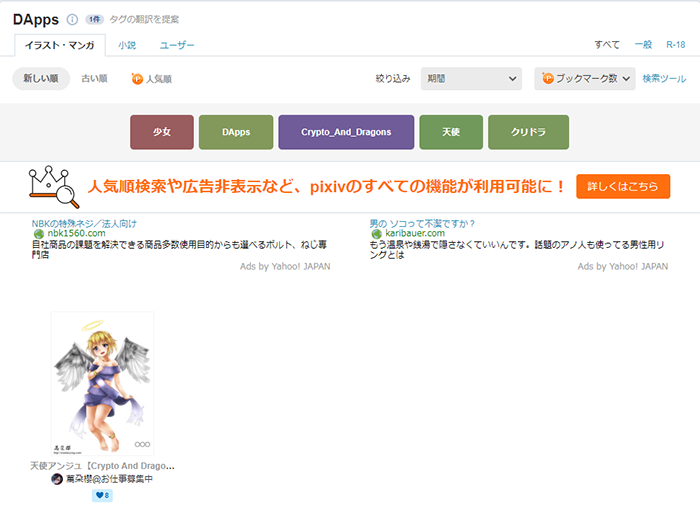Click the premium P icon beside 人気順
The height and width of the screenshot is (508, 700).
click(x=137, y=79)
